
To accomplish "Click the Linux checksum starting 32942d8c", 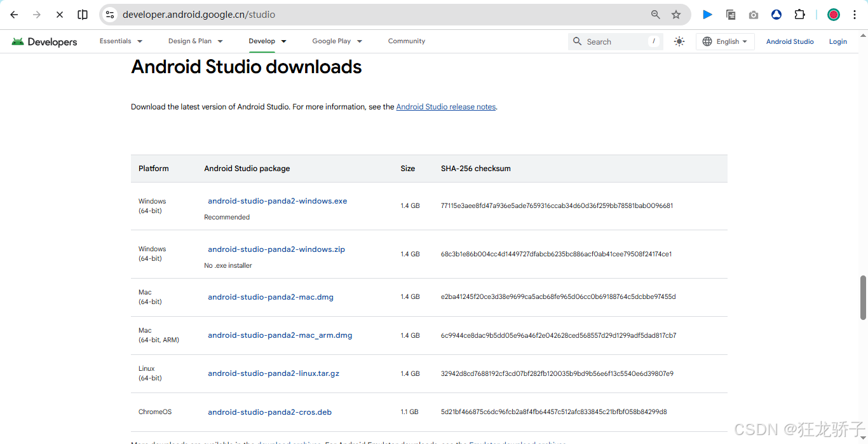I will pos(557,373).
